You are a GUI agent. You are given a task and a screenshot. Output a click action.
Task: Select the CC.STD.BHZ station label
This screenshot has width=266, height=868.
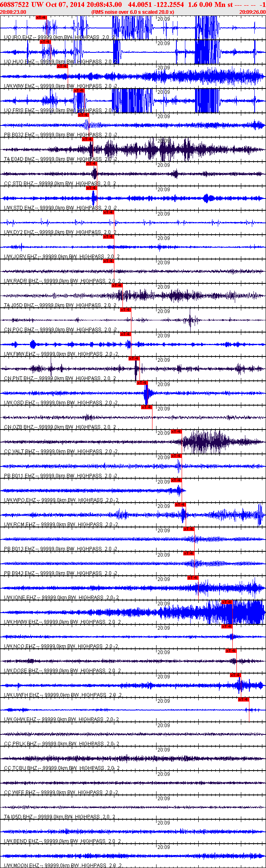coord(60,184)
